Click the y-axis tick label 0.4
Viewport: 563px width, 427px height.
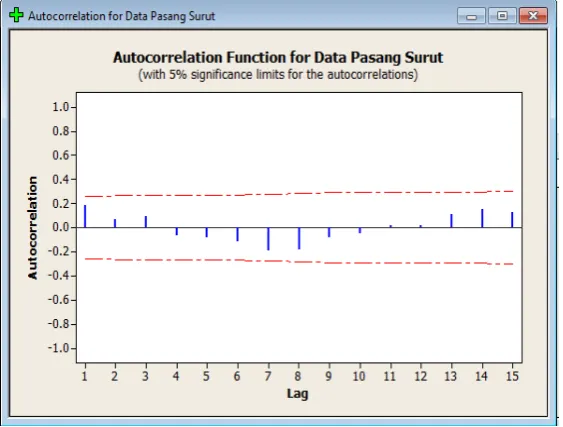[61, 179]
